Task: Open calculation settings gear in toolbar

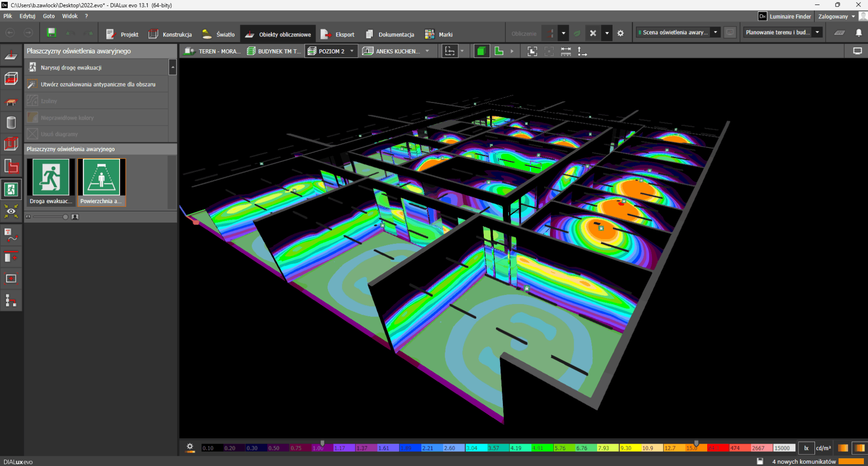Action: tap(620, 33)
